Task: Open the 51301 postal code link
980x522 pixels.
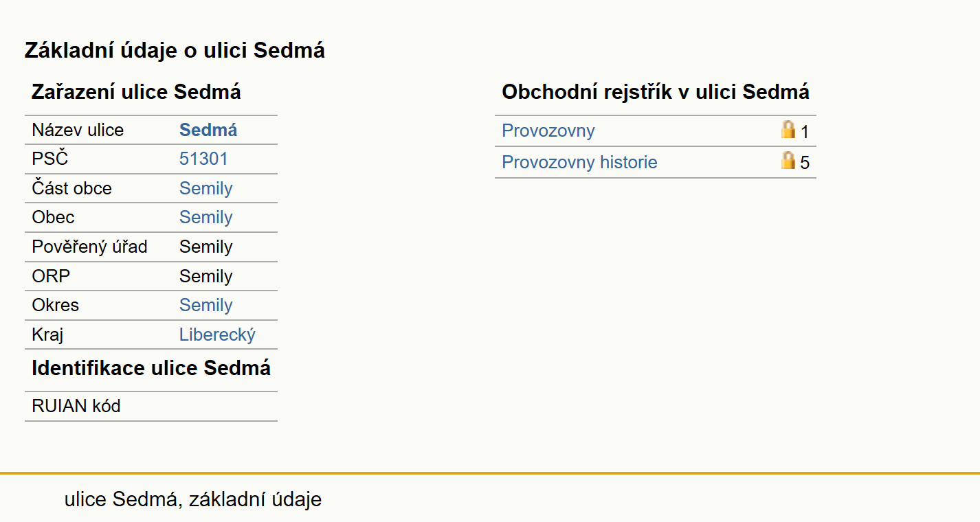Action: click(x=203, y=159)
